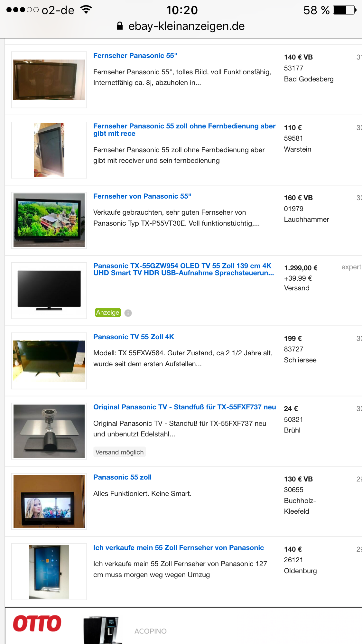
Task: Open Panasonic TX-55GZW954 OLED TV ad link
Action: [x=184, y=269]
